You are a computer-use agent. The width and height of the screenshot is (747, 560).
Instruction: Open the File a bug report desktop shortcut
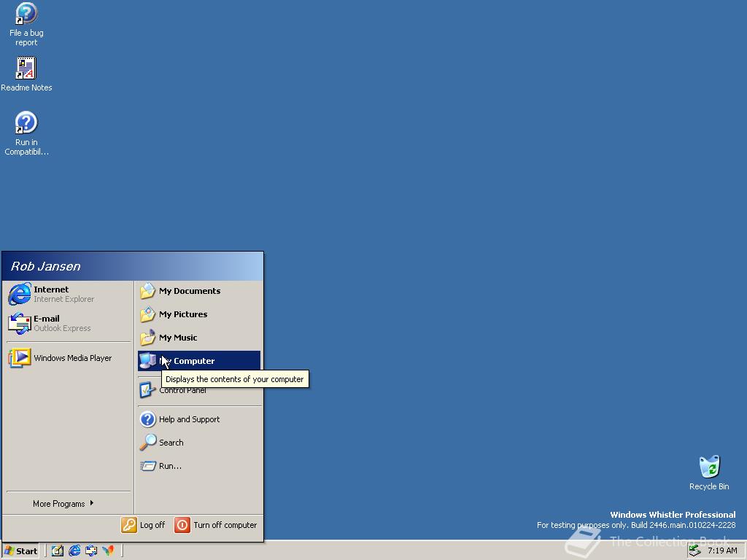click(x=26, y=24)
